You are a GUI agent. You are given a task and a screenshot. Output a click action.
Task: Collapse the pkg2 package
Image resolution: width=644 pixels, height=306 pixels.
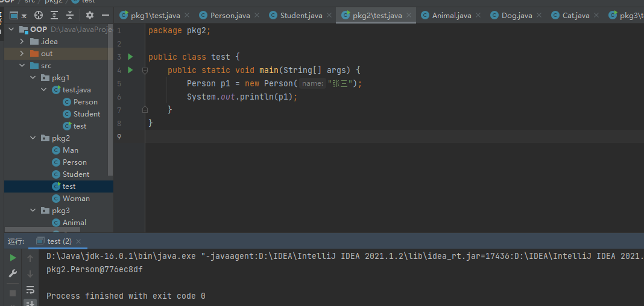click(33, 138)
